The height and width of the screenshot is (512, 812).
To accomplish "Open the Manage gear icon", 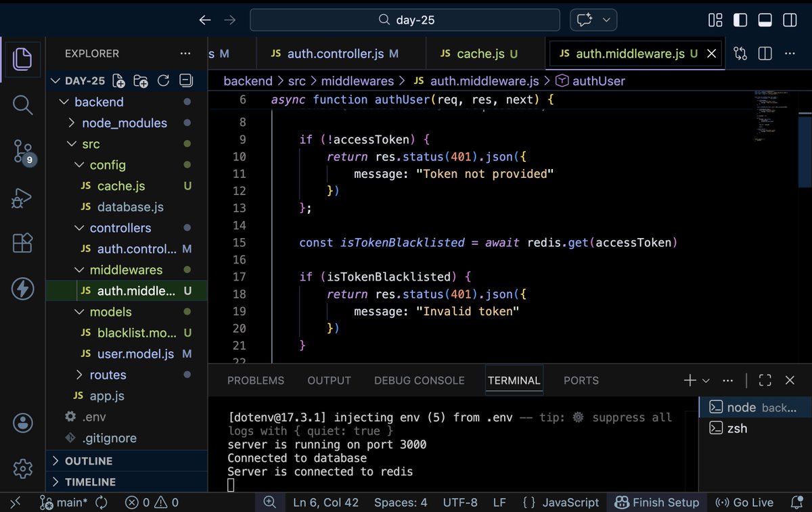I will (x=22, y=468).
